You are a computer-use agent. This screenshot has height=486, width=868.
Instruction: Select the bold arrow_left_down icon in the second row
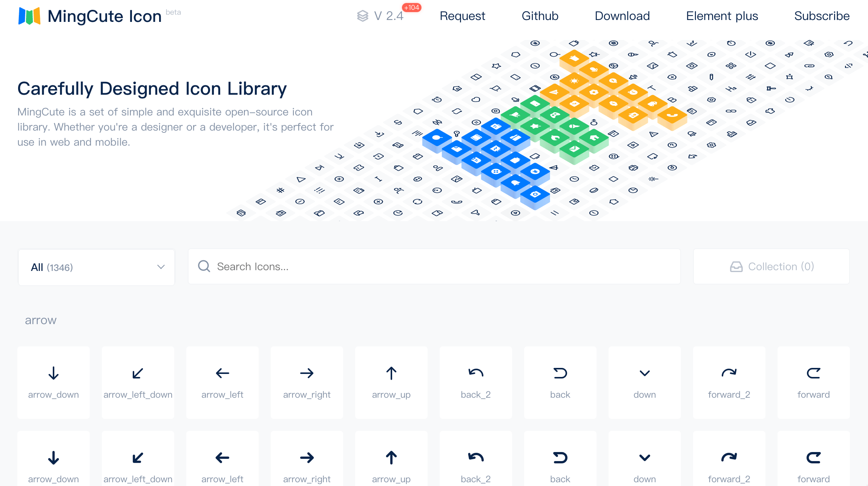[138, 458]
